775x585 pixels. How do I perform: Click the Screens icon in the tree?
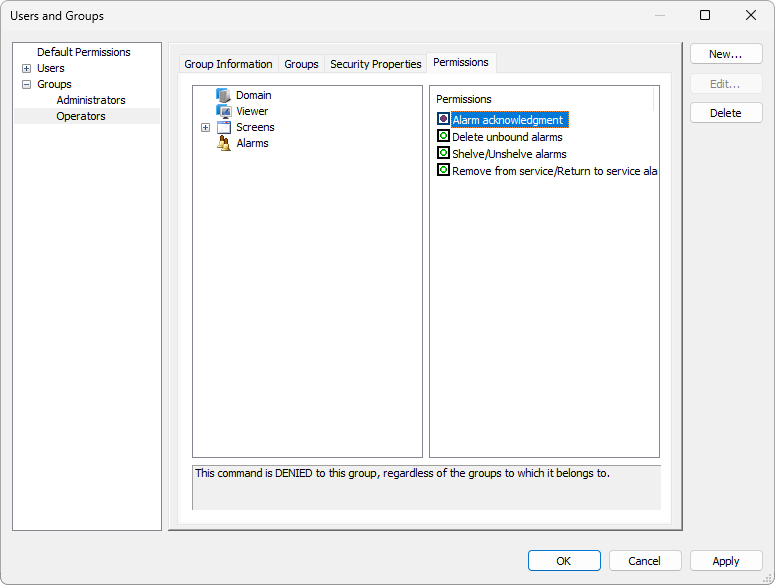click(x=224, y=127)
